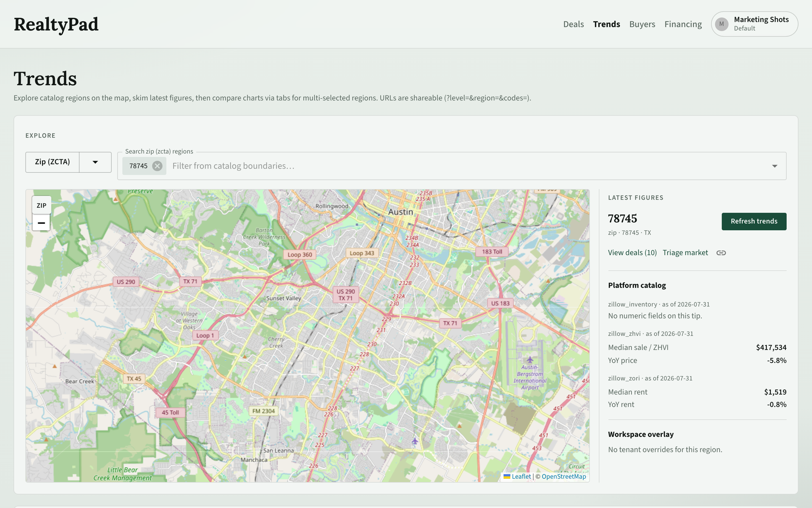
Task: Click the $1,519 median rent value
Action: click(775, 392)
